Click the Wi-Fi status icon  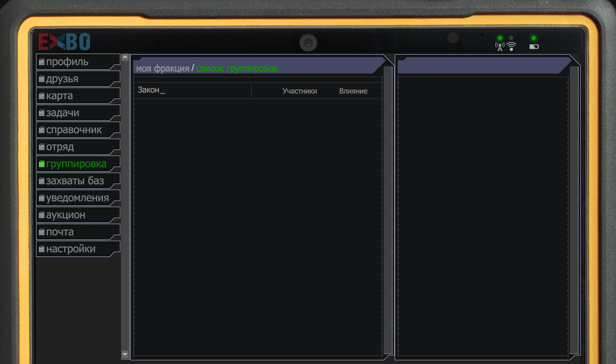click(511, 47)
